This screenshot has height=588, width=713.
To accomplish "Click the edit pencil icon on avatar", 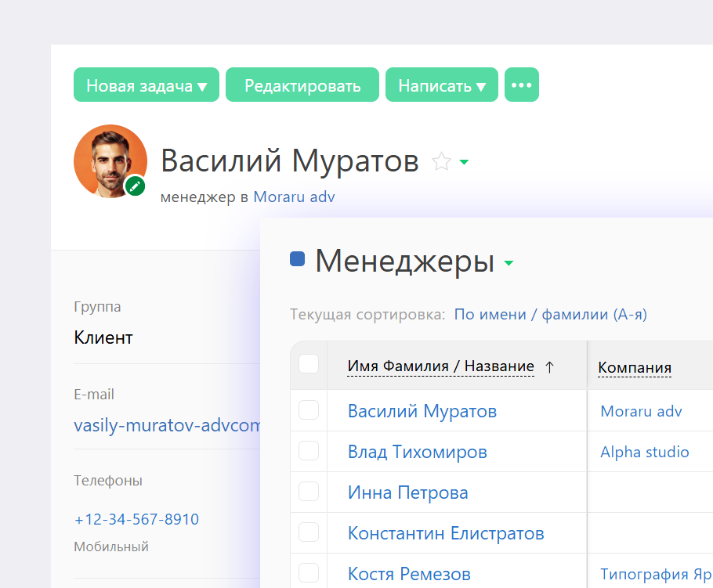I will 135,186.
